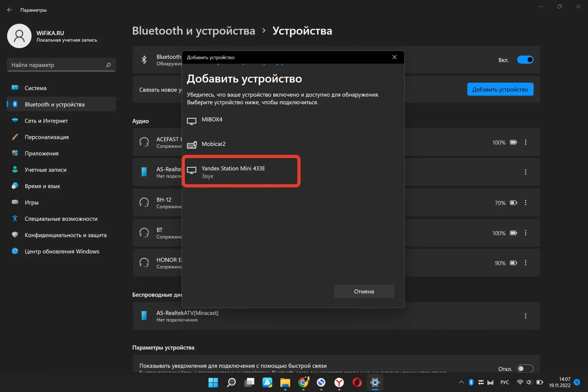The width and height of the screenshot is (588, 392).
Task: Click the search magnifier in Найти параметр
Action: point(108,65)
